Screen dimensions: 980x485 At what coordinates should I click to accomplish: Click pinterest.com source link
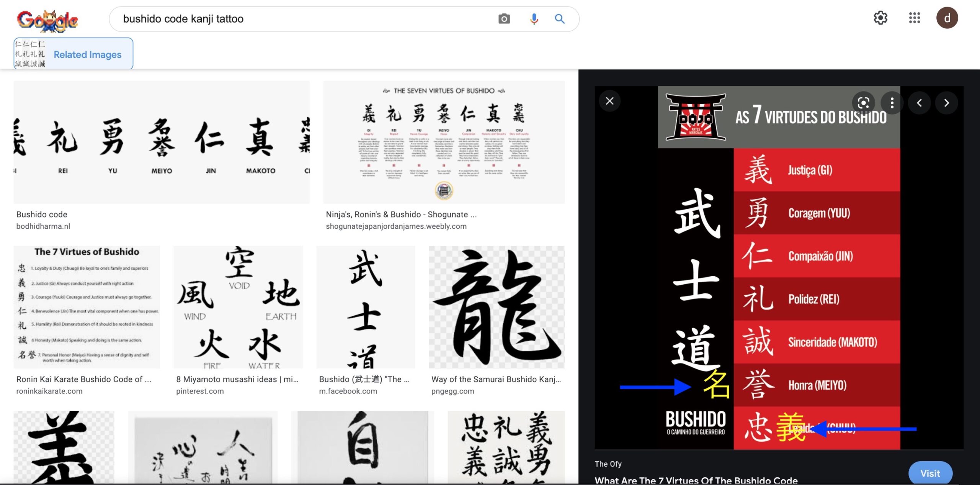pos(200,391)
